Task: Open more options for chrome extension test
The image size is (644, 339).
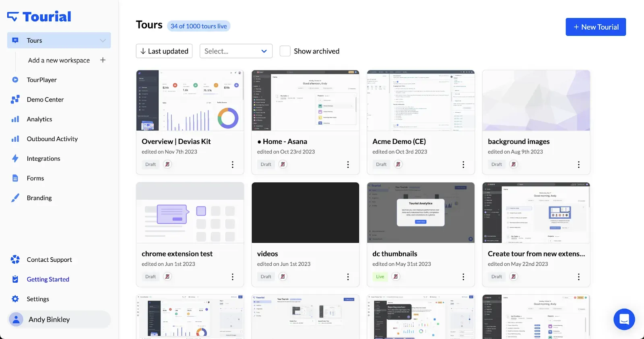Action: coord(233,277)
